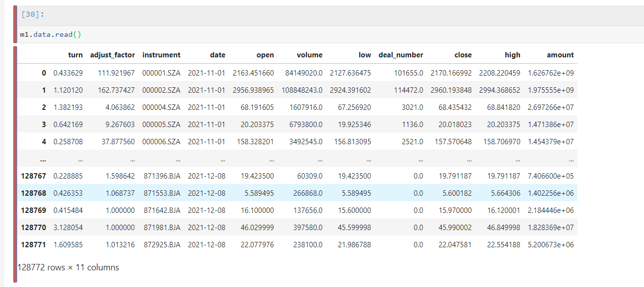
Task: Select instrument cell 000006.SZA
Action: coord(161,142)
